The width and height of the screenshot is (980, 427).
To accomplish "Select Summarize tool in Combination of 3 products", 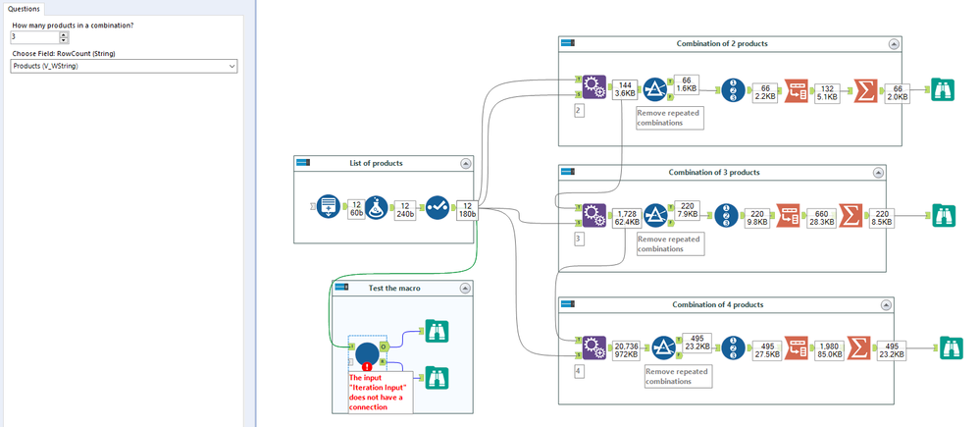I will click(850, 216).
